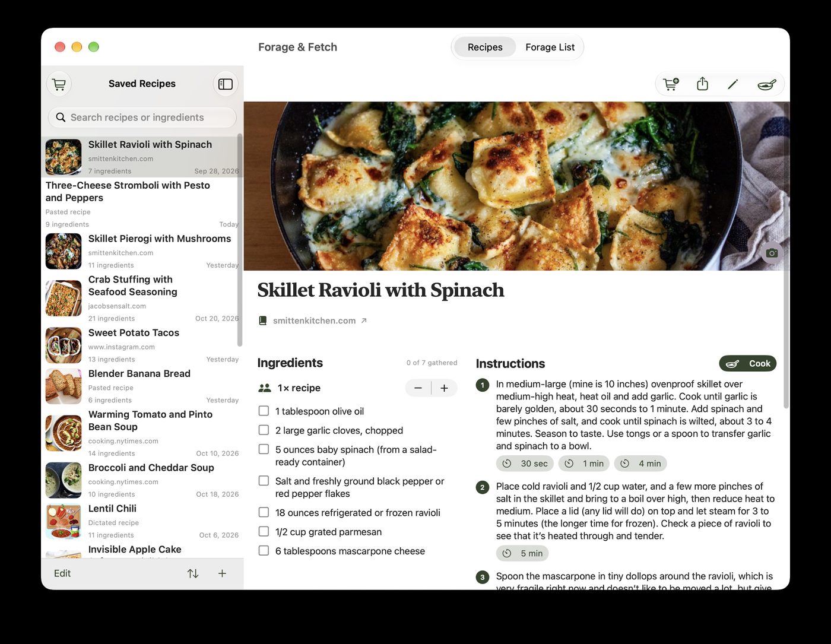This screenshot has height=644, width=831.
Task: Open the smittenkitchen.com source link
Action: [313, 321]
